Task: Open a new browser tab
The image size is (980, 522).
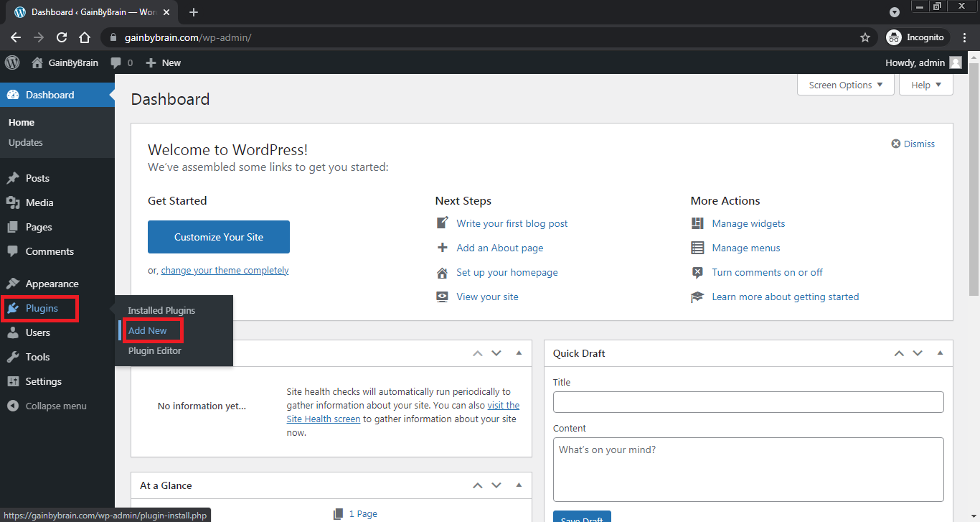Action: pyautogui.click(x=194, y=12)
